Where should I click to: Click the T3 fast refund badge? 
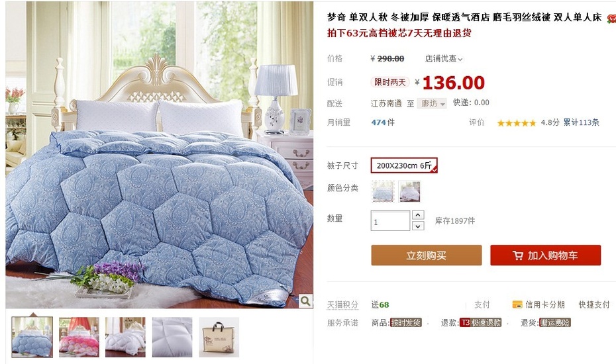tap(480, 323)
